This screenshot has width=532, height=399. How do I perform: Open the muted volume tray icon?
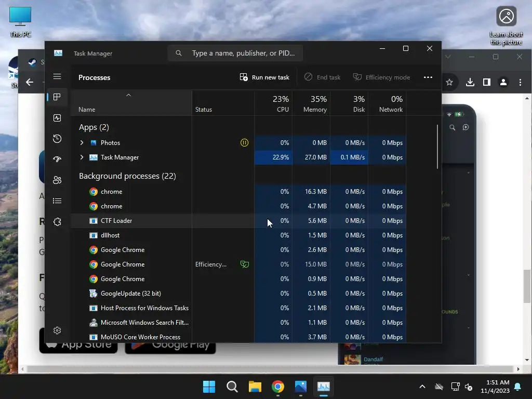[x=469, y=387]
